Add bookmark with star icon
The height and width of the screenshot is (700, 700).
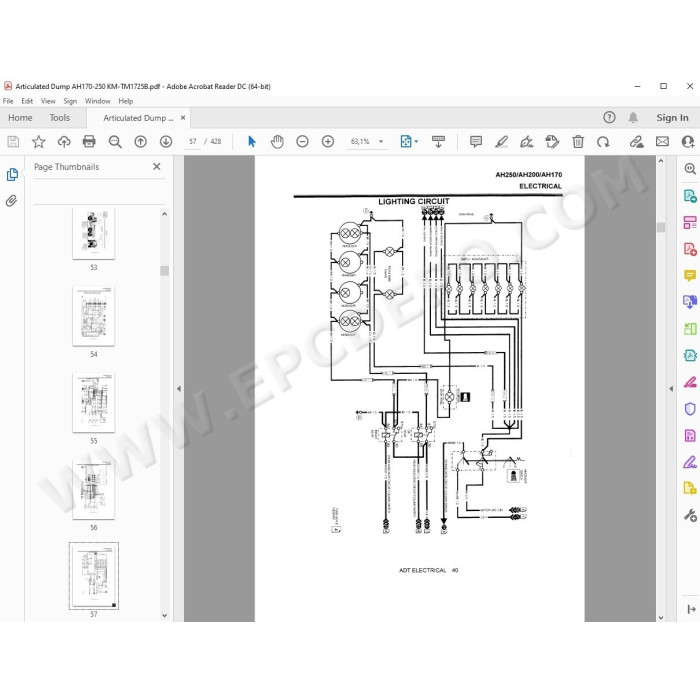[38, 142]
